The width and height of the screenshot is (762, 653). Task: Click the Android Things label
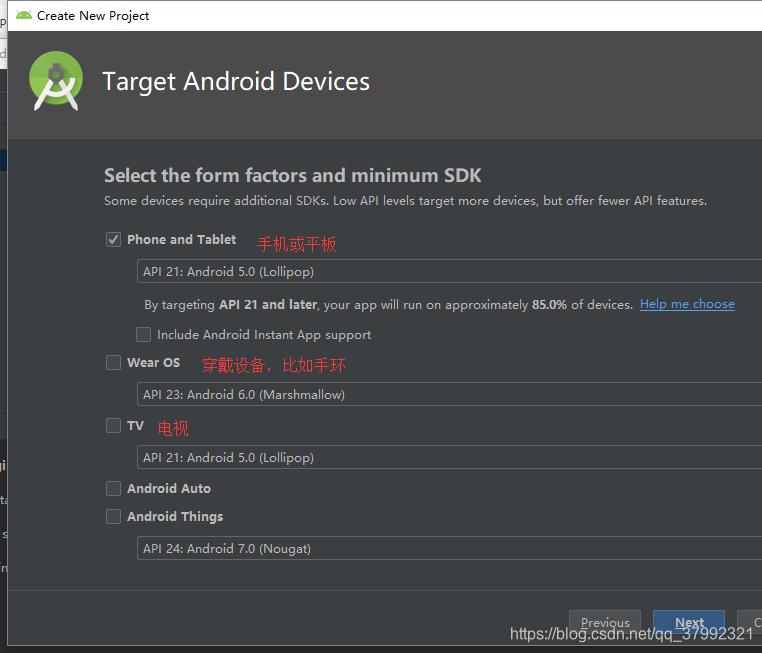click(x=175, y=516)
